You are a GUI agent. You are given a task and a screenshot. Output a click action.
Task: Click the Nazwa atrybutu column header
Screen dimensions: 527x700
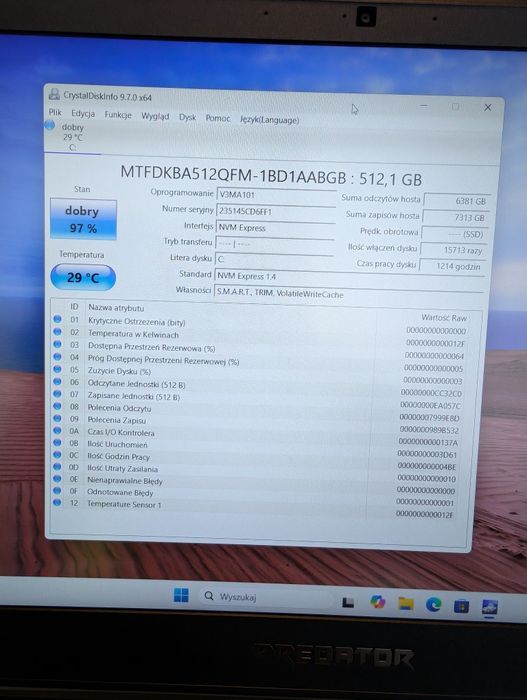tap(116, 308)
